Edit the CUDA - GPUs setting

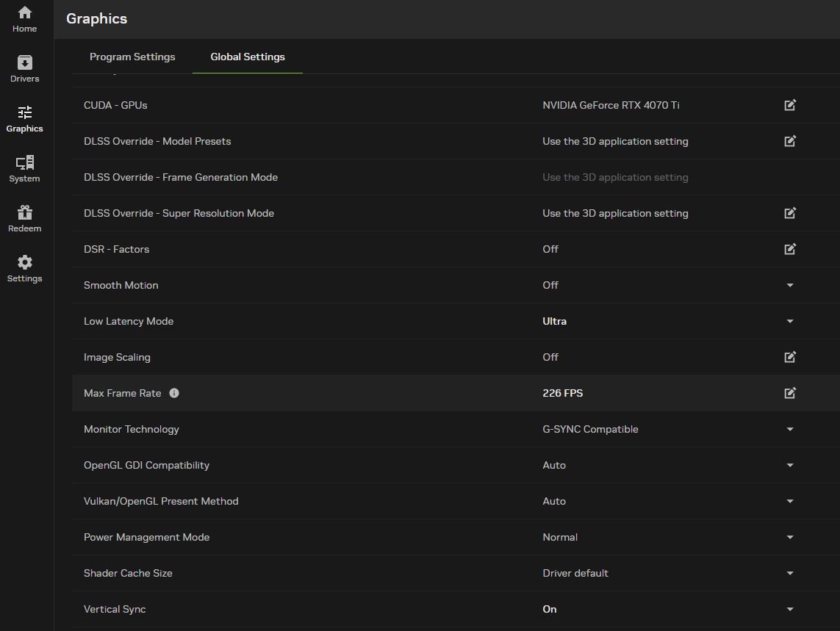790,105
